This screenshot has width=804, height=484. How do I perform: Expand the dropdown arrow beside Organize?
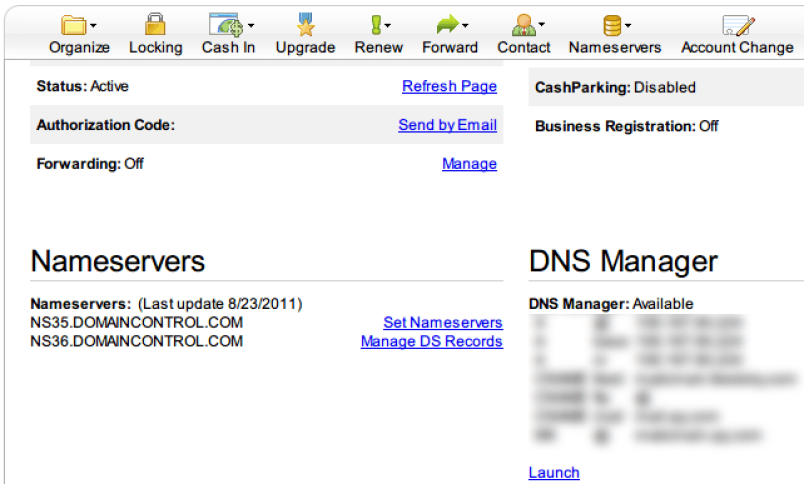point(94,26)
